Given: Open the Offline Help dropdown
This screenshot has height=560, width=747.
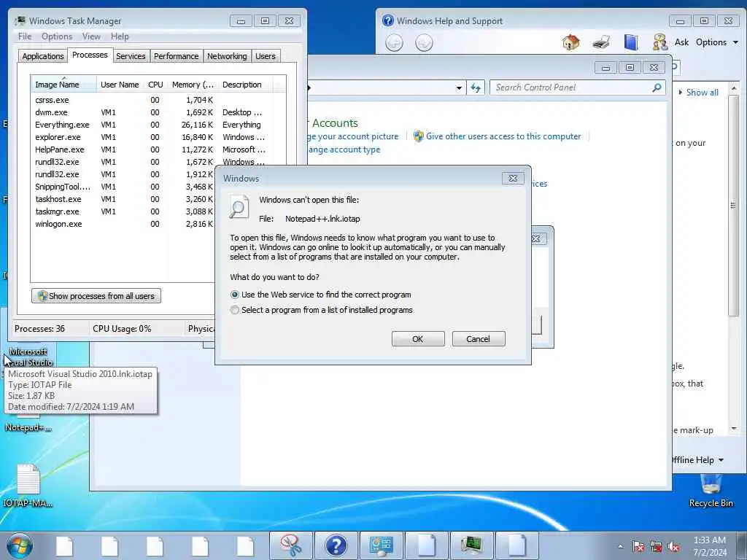Looking at the screenshot, I should point(697,460).
